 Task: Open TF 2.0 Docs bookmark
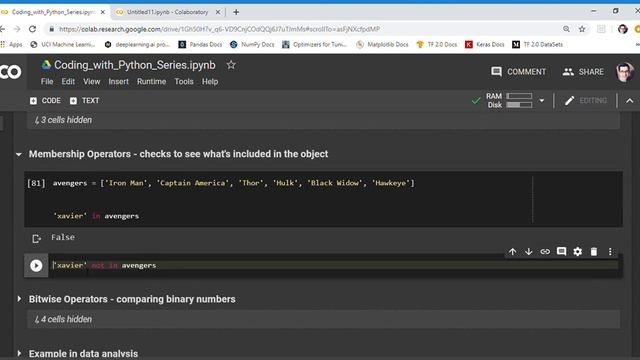click(x=437, y=44)
